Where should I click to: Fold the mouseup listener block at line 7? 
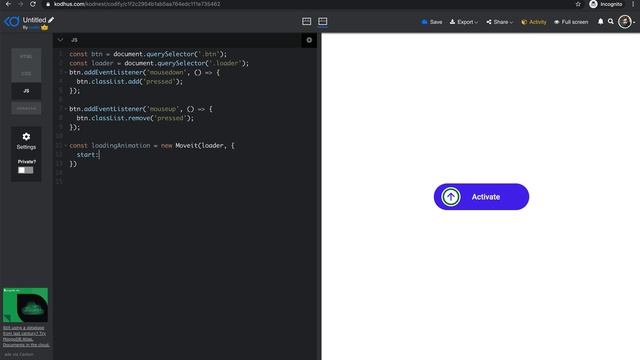click(x=66, y=109)
